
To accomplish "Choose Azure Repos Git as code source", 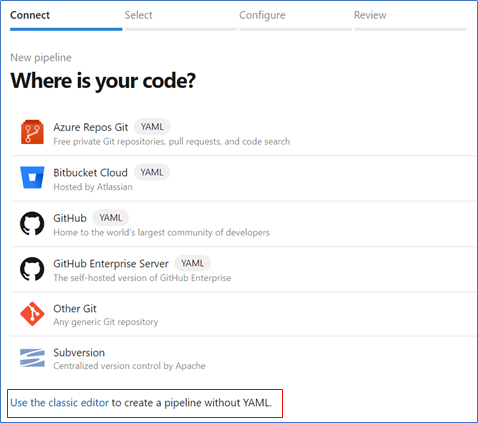I will (91, 127).
